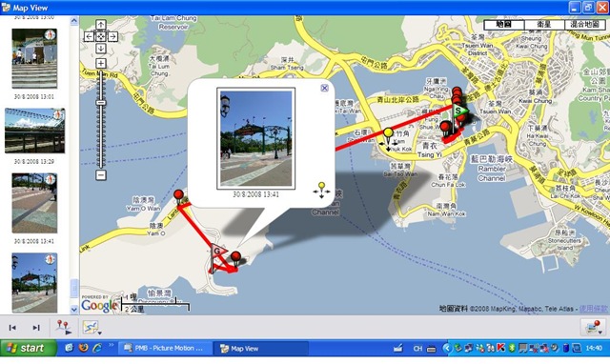Screen dimensions: 610x364
Task: Pan the map up with the arrow control
Action: coord(101,25)
